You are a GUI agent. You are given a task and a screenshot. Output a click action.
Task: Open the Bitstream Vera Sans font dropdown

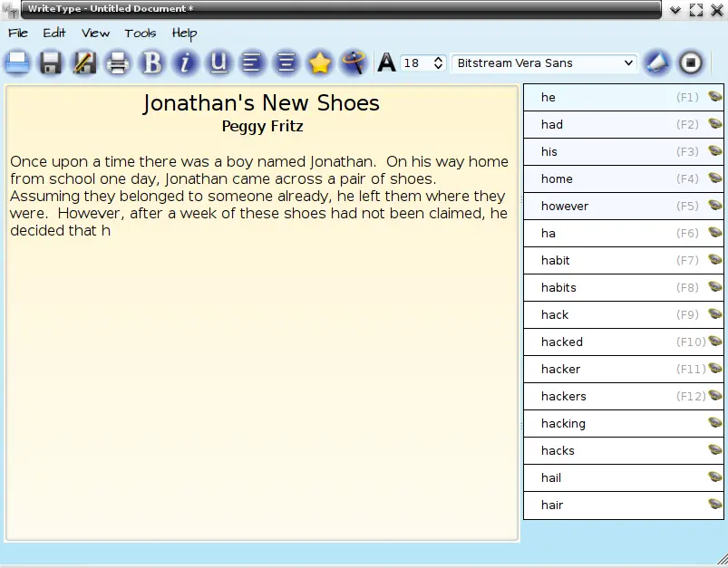pos(544,63)
